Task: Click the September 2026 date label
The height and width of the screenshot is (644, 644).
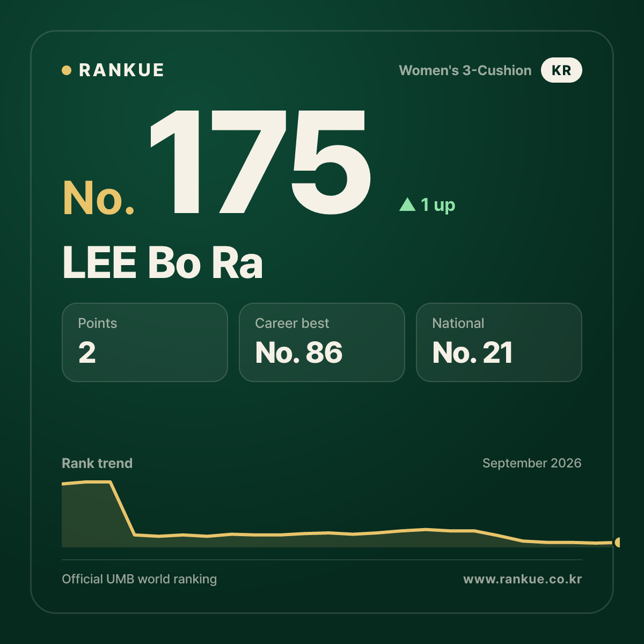Action: point(532,463)
